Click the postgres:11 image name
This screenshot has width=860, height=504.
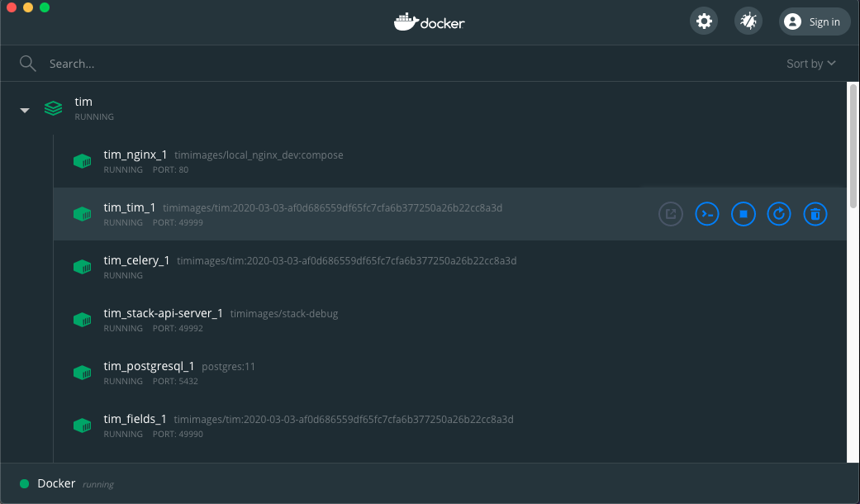tap(229, 366)
